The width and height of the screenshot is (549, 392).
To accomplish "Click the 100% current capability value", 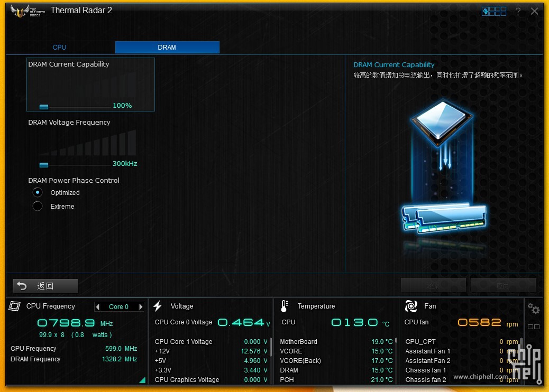I will [x=122, y=106].
